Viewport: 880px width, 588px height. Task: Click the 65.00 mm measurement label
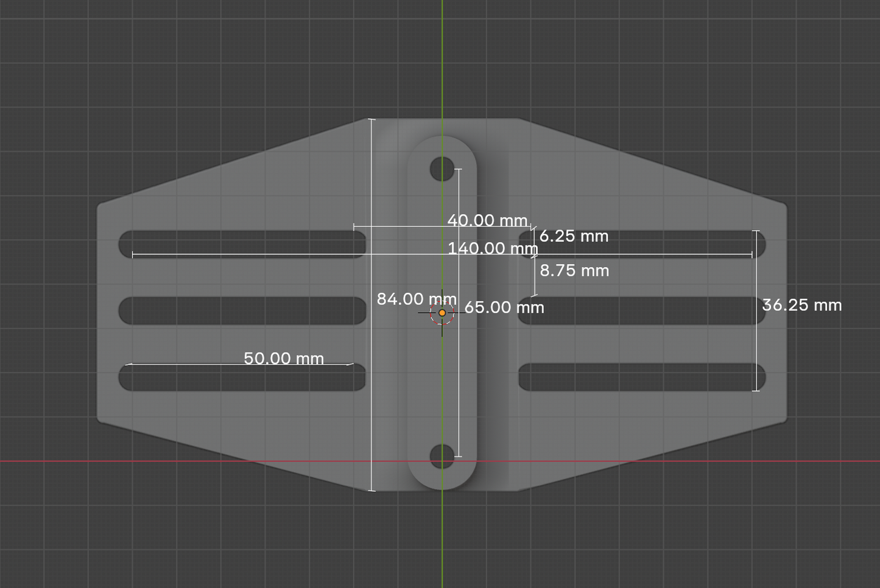pyautogui.click(x=504, y=307)
